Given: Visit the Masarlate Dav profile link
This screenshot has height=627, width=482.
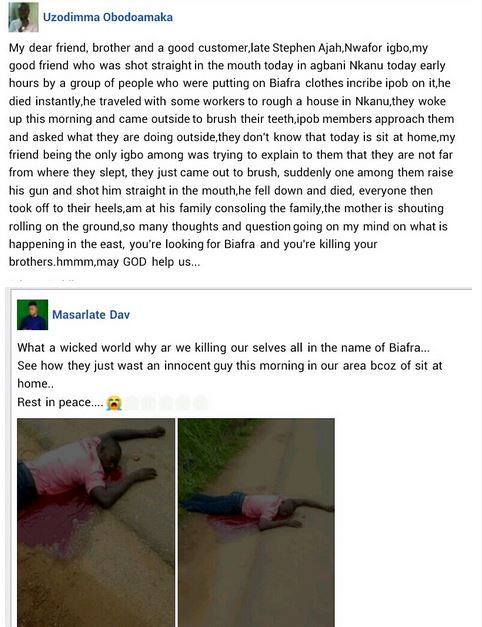Looking at the screenshot, I should click(x=91, y=315).
